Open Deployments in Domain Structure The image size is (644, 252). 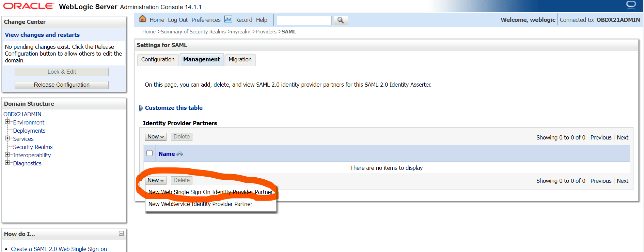coord(29,131)
